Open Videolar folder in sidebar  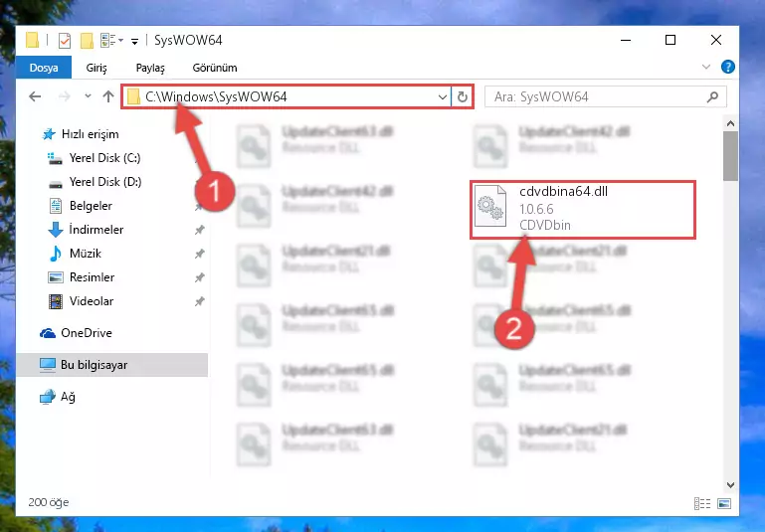point(92,301)
